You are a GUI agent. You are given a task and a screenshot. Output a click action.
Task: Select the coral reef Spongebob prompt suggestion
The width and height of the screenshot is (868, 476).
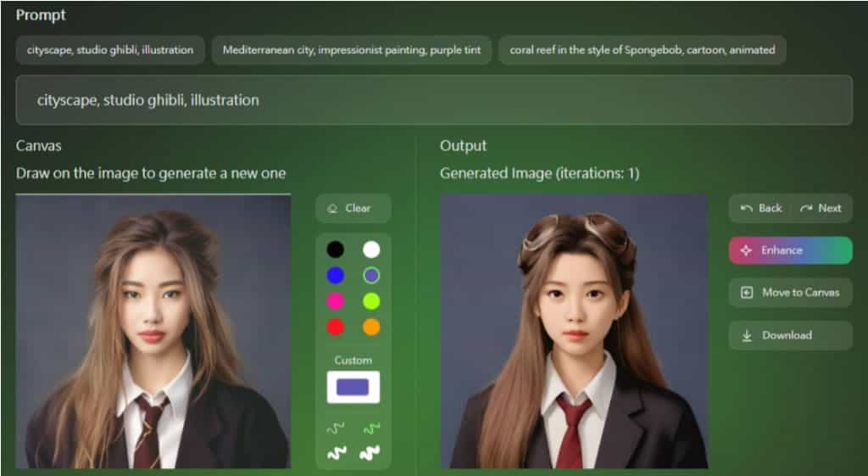[x=642, y=50]
